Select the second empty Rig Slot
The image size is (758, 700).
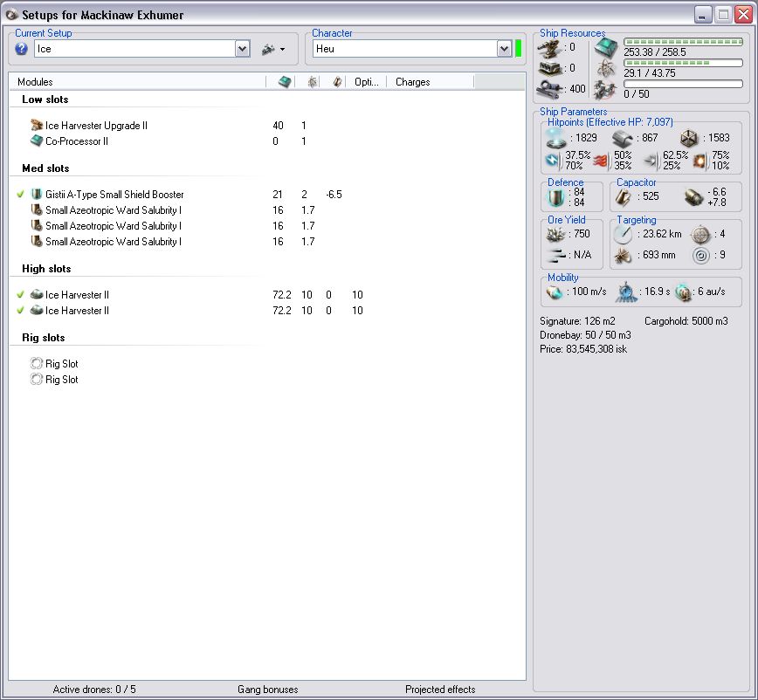(54, 380)
